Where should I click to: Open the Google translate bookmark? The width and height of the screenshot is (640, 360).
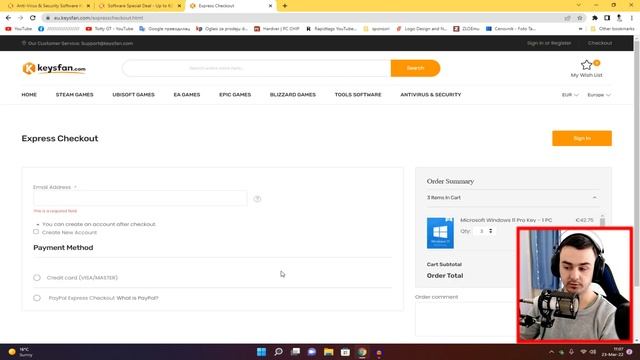[164, 29]
